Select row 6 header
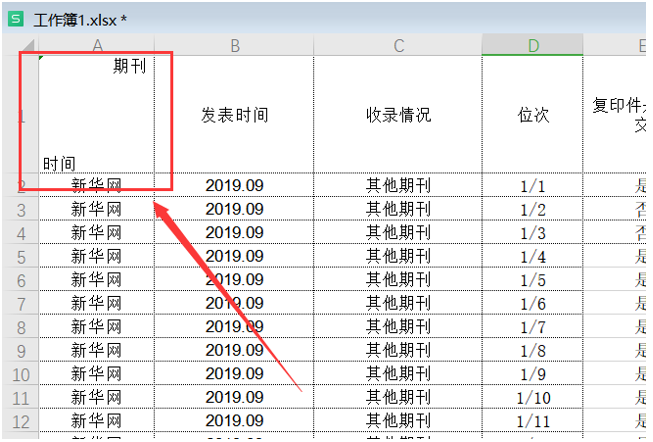 [x=21, y=280]
